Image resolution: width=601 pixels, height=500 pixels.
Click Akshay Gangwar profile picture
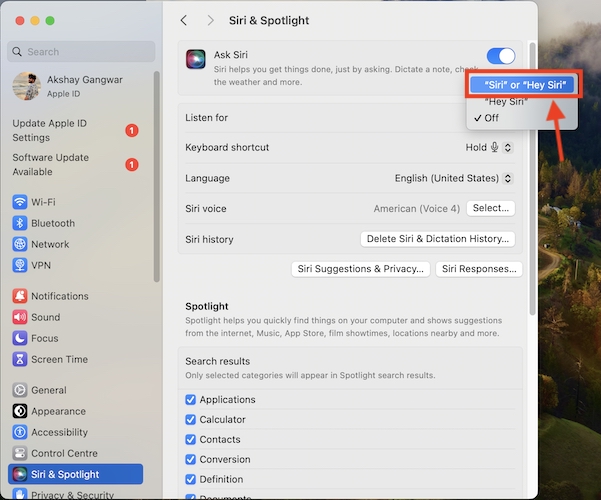[26, 86]
